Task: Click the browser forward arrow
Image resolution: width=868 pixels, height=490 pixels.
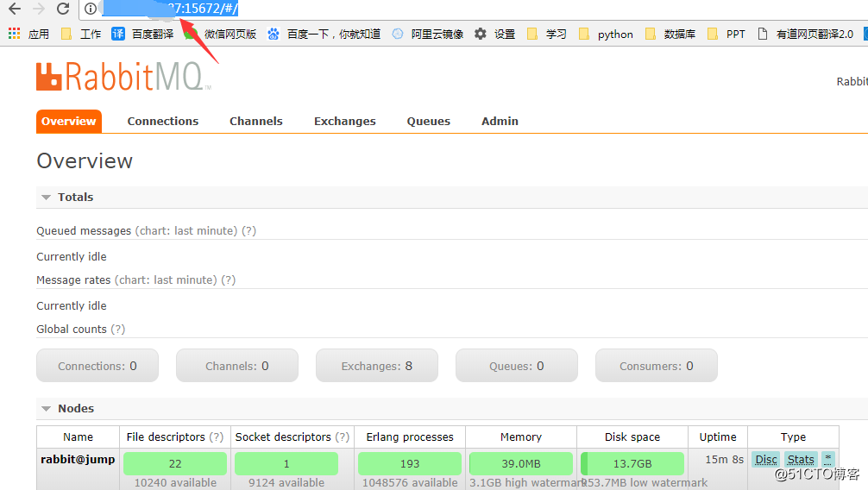Action: 39,9
